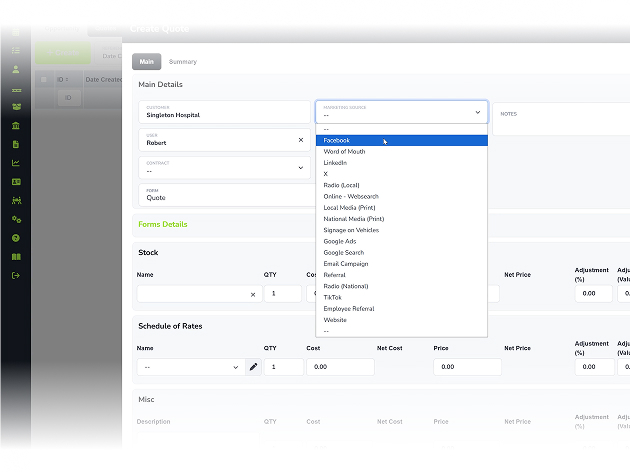Tick the select-all checkbox beside ID column
630x472 pixels.
pyautogui.click(x=44, y=80)
